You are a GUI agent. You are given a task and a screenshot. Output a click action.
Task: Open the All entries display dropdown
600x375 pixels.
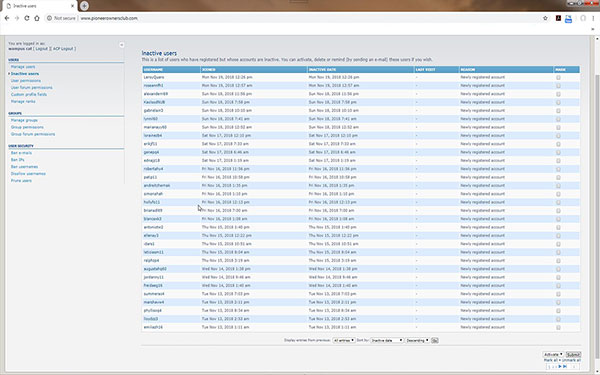pyautogui.click(x=344, y=340)
